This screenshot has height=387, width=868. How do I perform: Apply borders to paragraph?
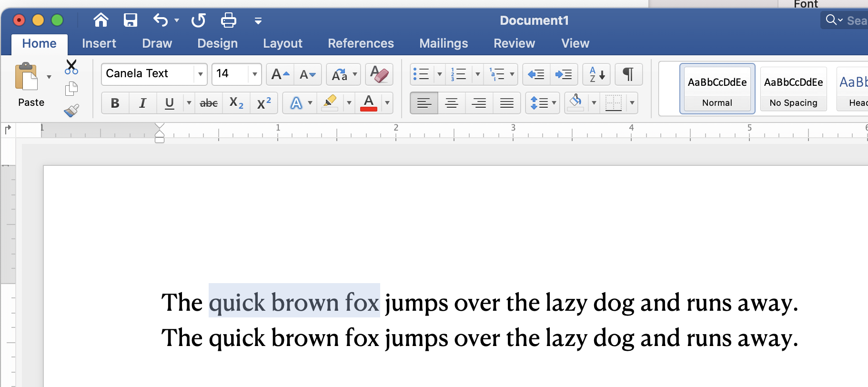point(614,103)
